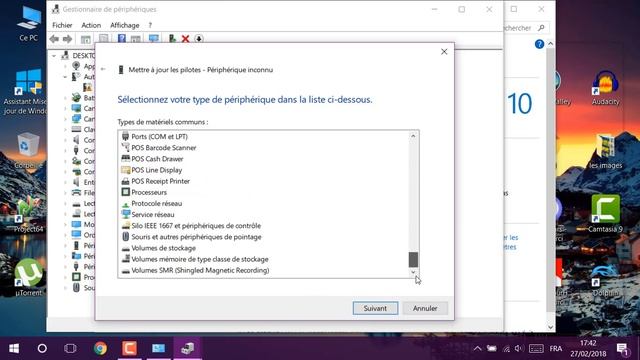The width and height of the screenshot is (640, 360).
Task: Open the ? help menu
Action: pyautogui.click(x=150, y=25)
